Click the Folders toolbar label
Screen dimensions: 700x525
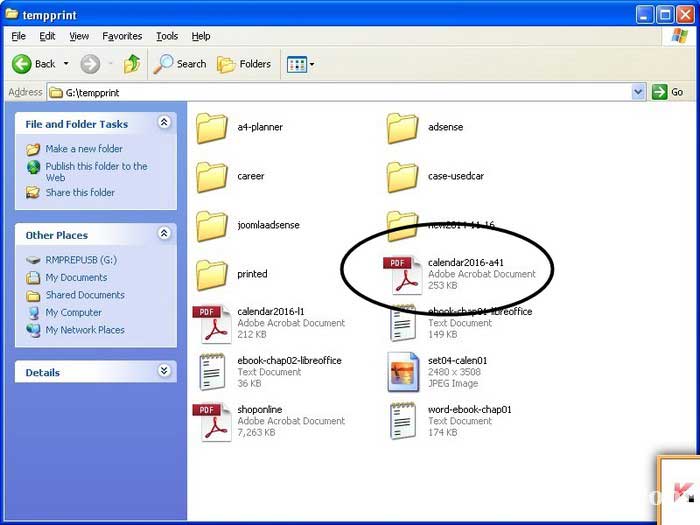[255, 64]
